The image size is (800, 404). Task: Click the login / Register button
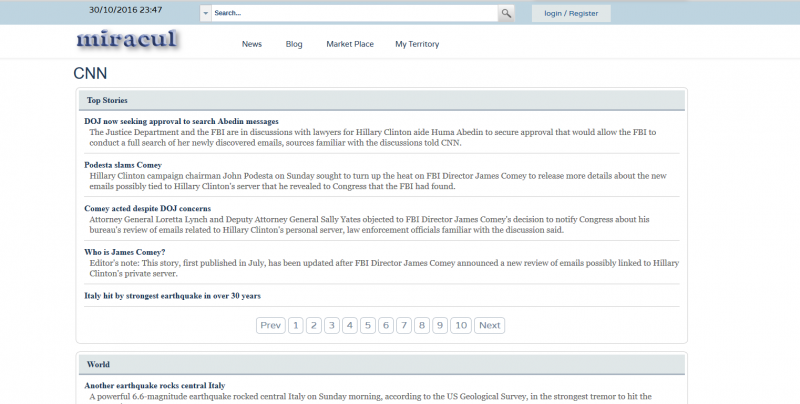click(x=570, y=14)
